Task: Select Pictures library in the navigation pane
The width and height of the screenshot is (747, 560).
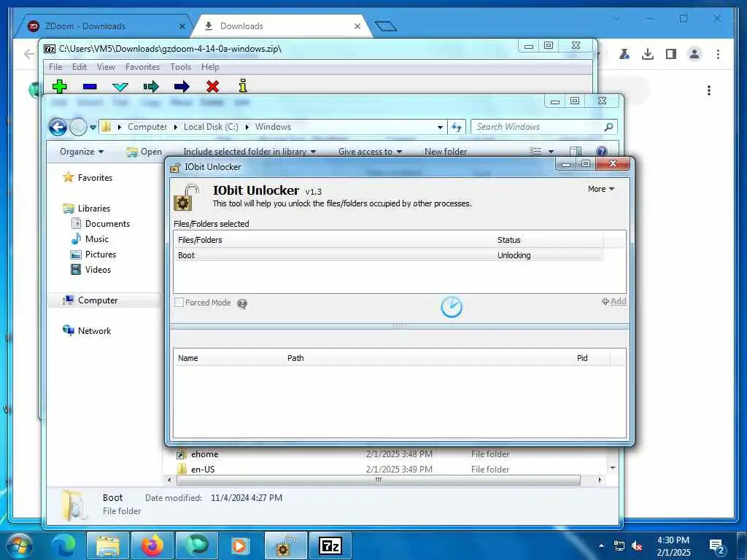Action: click(100, 254)
